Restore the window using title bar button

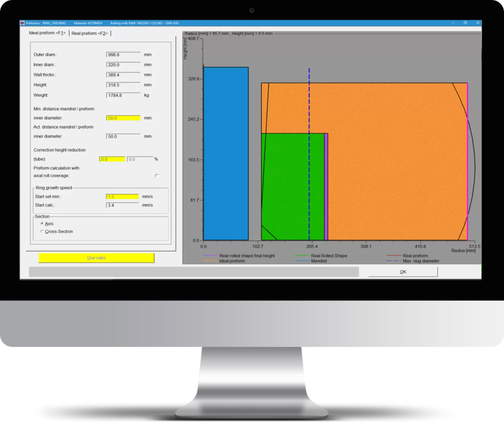coord(465,23)
